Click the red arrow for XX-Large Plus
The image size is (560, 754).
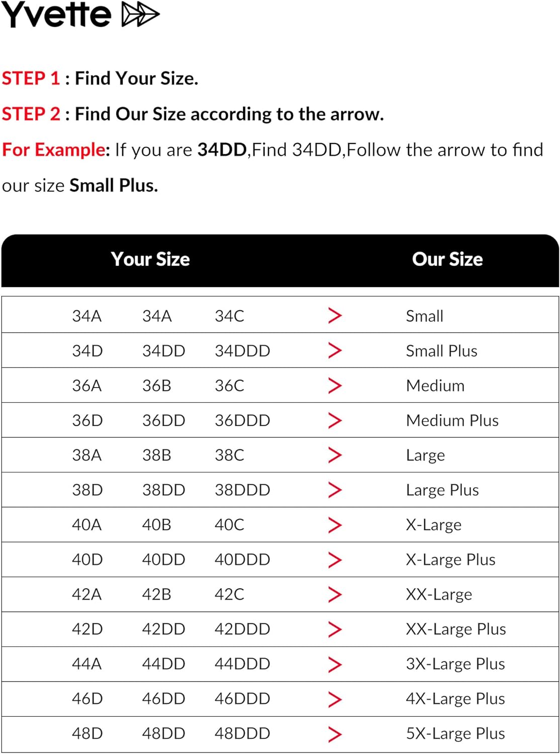coord(335,629)
